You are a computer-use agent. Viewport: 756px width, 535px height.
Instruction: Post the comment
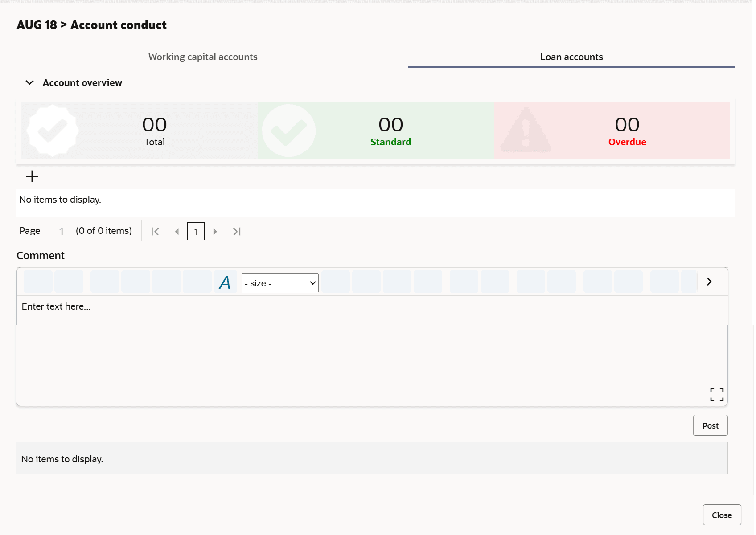pos(711,425)
